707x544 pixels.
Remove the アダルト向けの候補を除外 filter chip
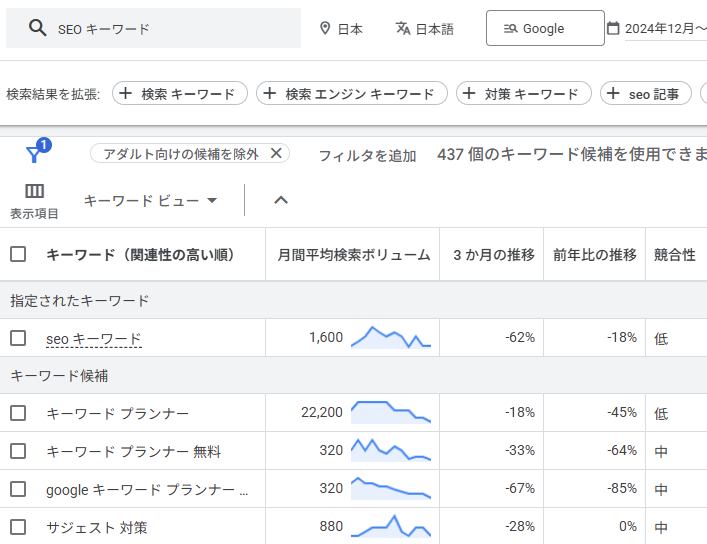tap(276, 153)
